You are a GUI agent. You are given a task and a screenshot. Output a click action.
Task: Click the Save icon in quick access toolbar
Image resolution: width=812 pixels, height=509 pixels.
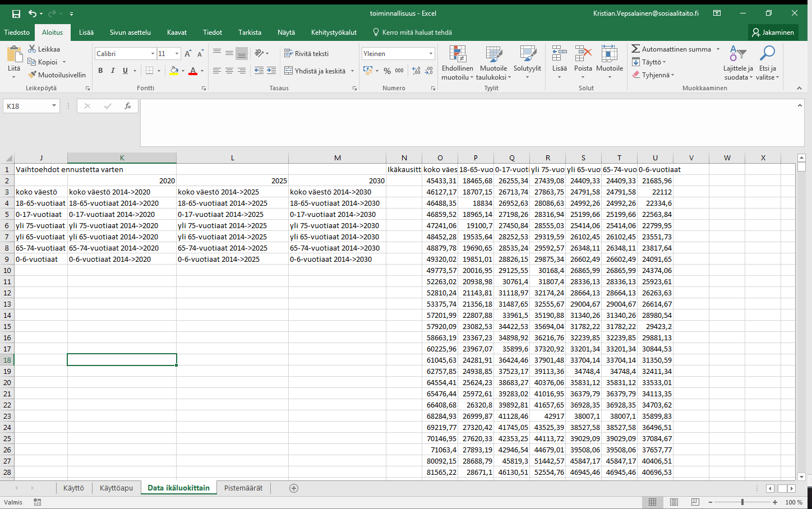pyautogui.click(x=16, y=13)
